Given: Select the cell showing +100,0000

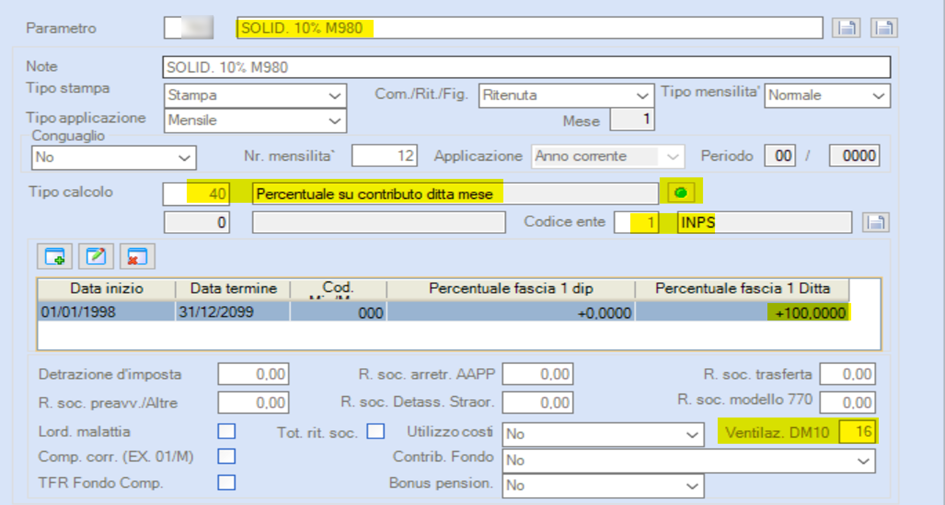Looking at the screenshot, I should [x=742, y=312].
